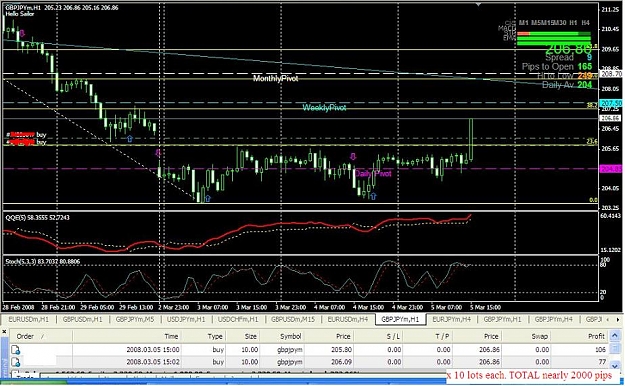Click the Hello Sailor label in the chart corner

pos(20,14)
